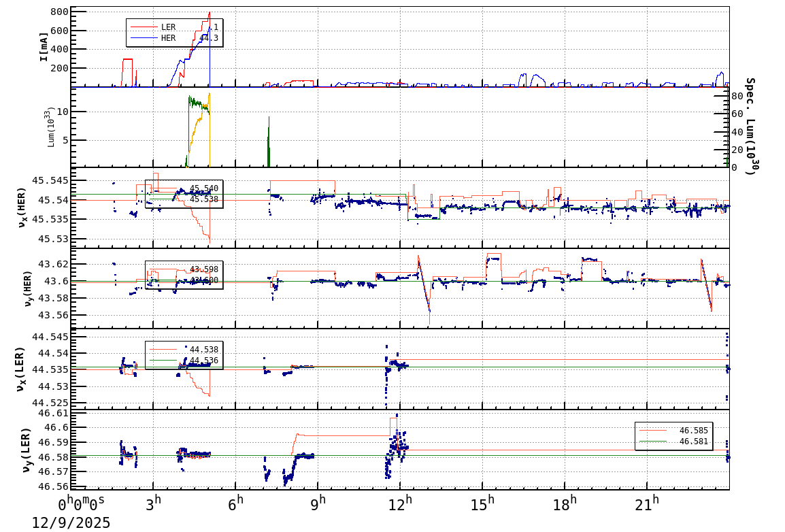Viewport: 785px width, 532px height.
Task: Select the 45.540 legend entry in νx(HER) plot
Action: [203, 188]
